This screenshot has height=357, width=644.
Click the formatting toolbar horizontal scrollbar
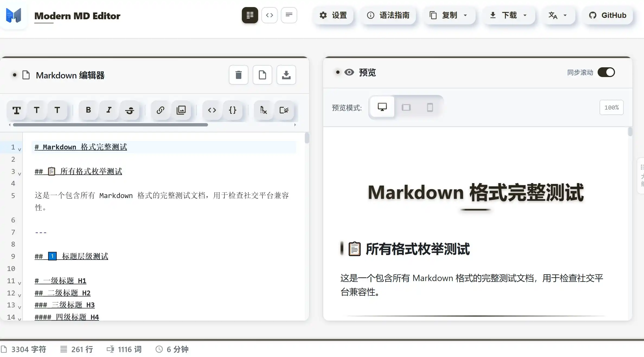[110, 125]
